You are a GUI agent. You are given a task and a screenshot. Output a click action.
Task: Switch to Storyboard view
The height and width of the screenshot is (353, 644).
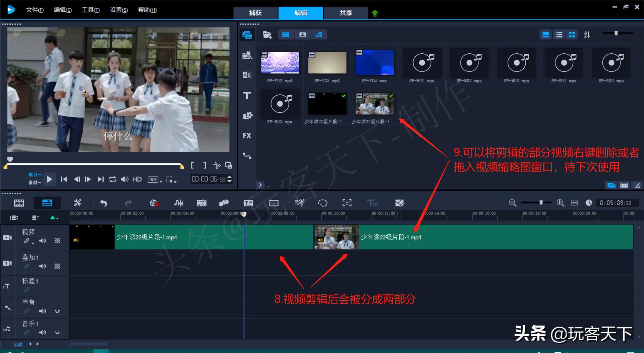pyautogui.click(x=19, y=203)
